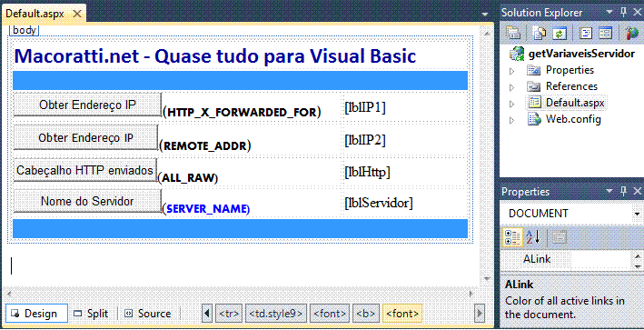644x330 pixels.
Task: Click the getVariaveisServidor project icon
Action: [x=517, y=54]
